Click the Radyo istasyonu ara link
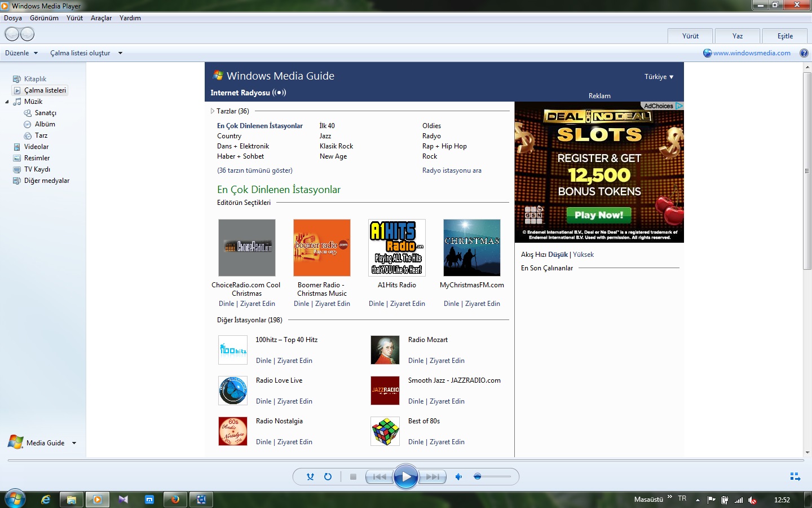The width and height of the screenshot is (812, 508). click(x=452, y=170)
